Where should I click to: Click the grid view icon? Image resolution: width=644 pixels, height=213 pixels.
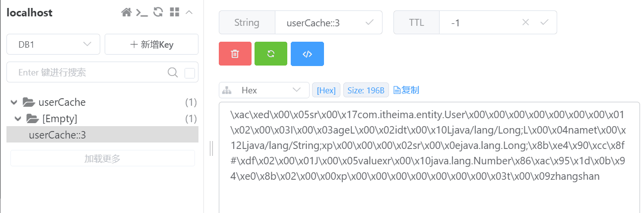tap(174, 12)
